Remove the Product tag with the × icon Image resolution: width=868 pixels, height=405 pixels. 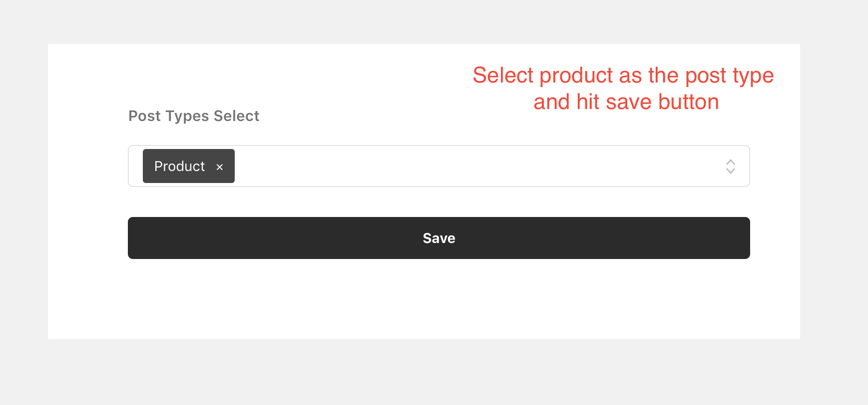pyautogui.click(x=219, y=167)
